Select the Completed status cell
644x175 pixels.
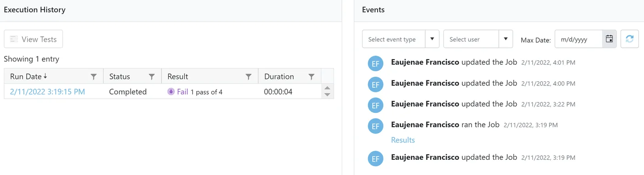pos(128,92)
